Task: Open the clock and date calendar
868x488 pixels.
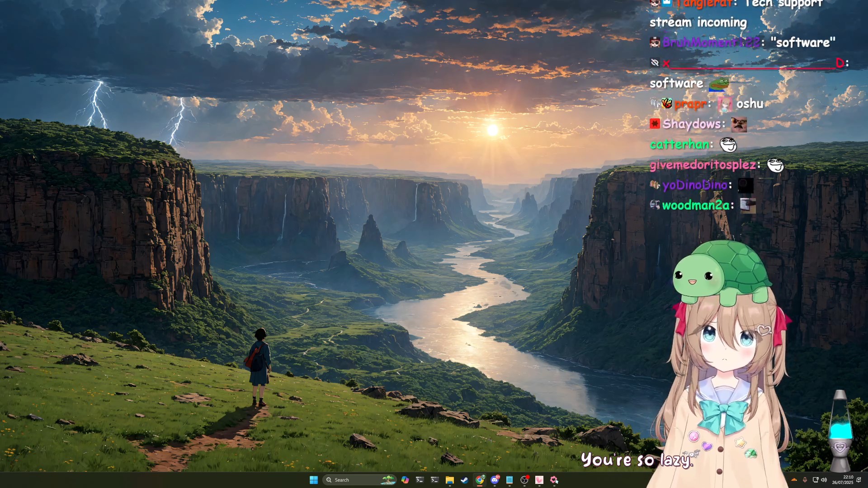Action: point(843,480)
